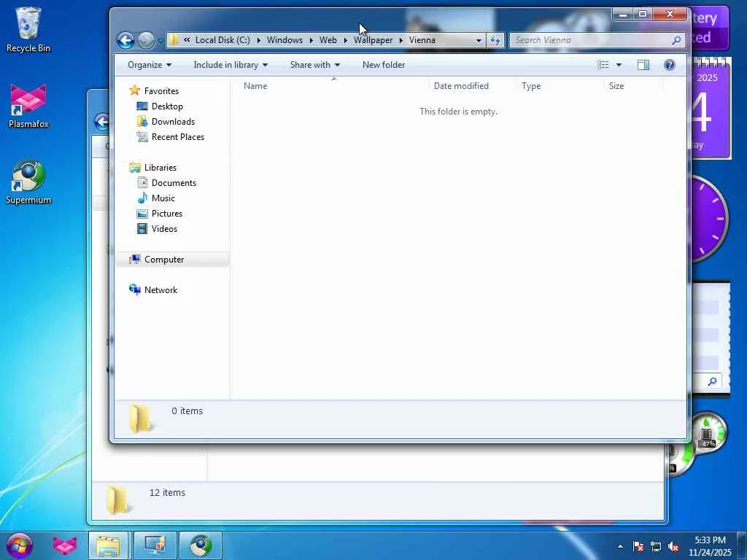Screen dimensions: 747x560
Task: Select Local Disk (C:) in breadcrumb
Action: [x=222, y=40]
